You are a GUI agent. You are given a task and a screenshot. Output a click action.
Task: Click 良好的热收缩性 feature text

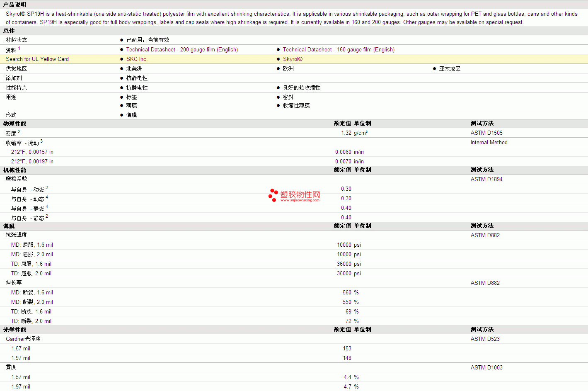[x=302, y=87]
